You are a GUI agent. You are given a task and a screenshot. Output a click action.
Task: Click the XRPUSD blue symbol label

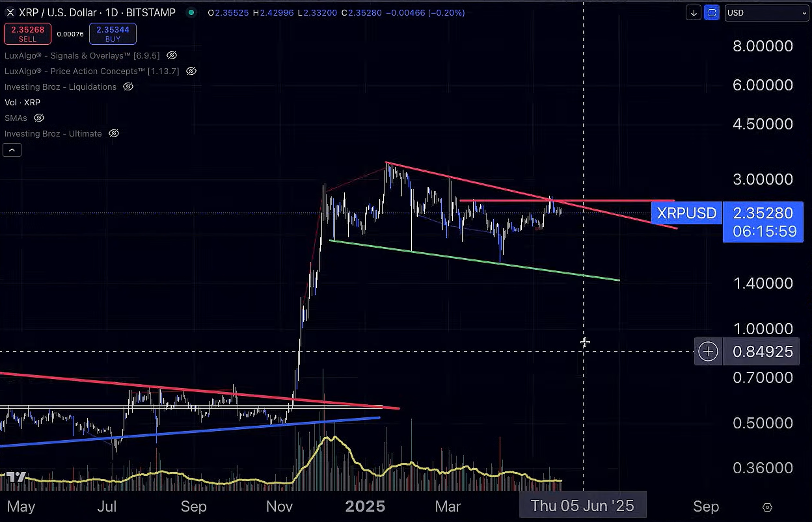686,213
